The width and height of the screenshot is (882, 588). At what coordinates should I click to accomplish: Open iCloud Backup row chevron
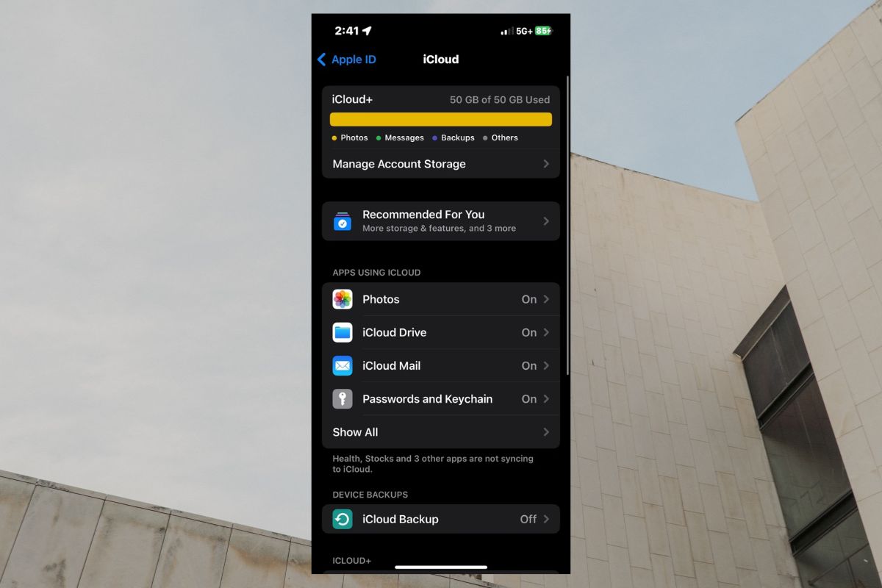click(x=546, y=519)
